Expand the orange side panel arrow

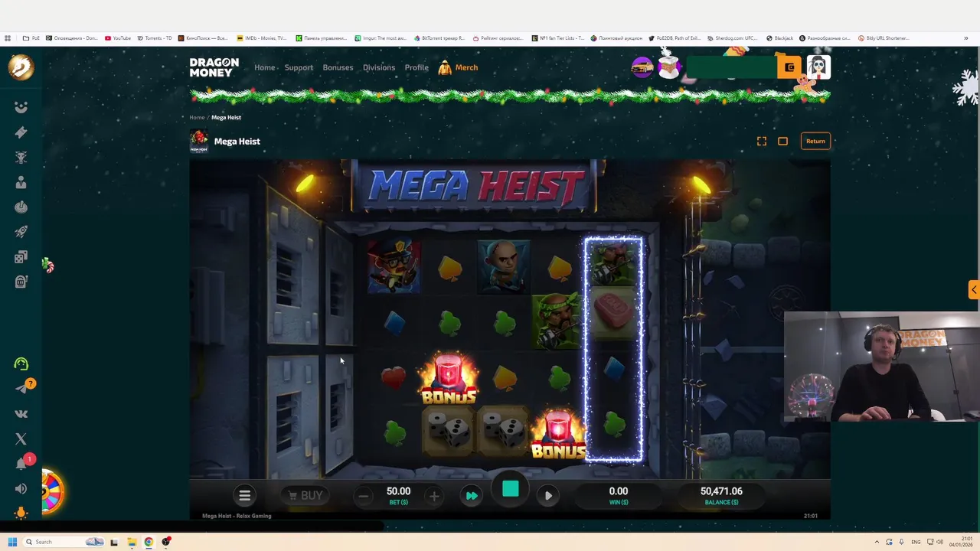pos(973,289)
